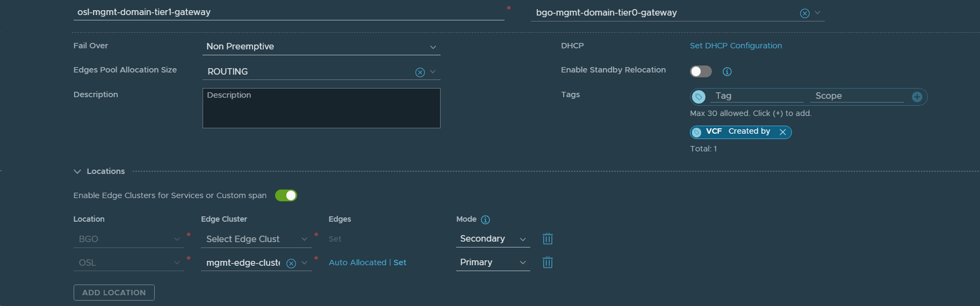Click the ADD LOCATION button
Image resolution: width=980 pixels, height=306 pixels.
[x=114, y=293]
